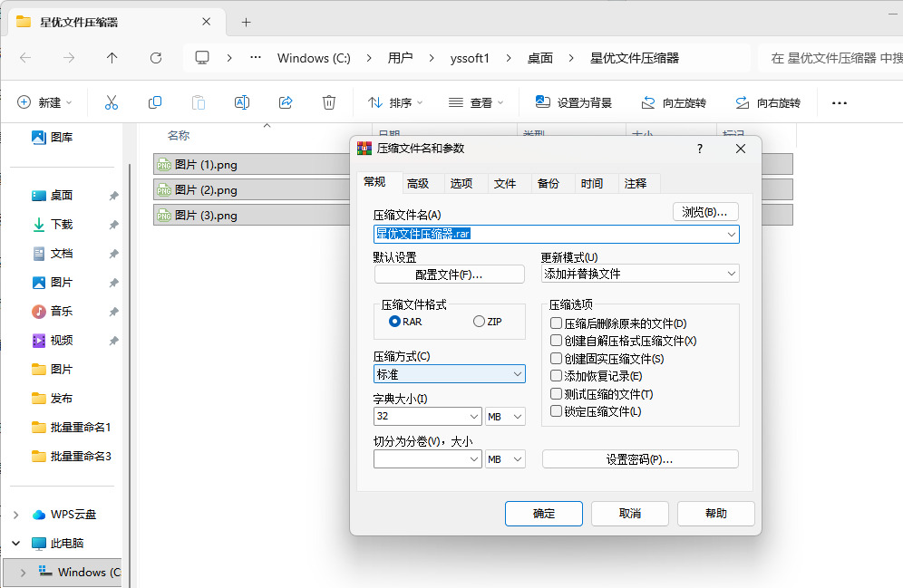
Task: Refresh the Explorer folder view
Action: (x=156, y=58)
